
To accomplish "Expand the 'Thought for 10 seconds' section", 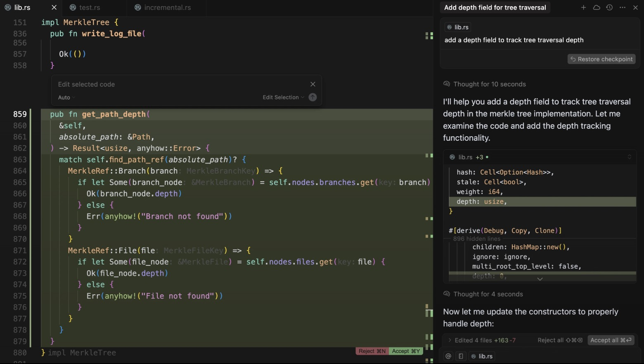I will (489, 84).
